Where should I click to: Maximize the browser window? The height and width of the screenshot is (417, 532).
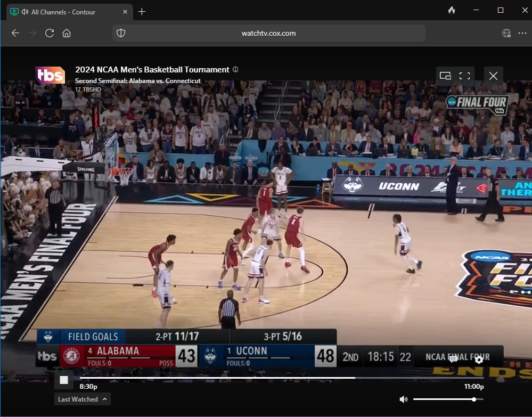click(x=501, y=10)
